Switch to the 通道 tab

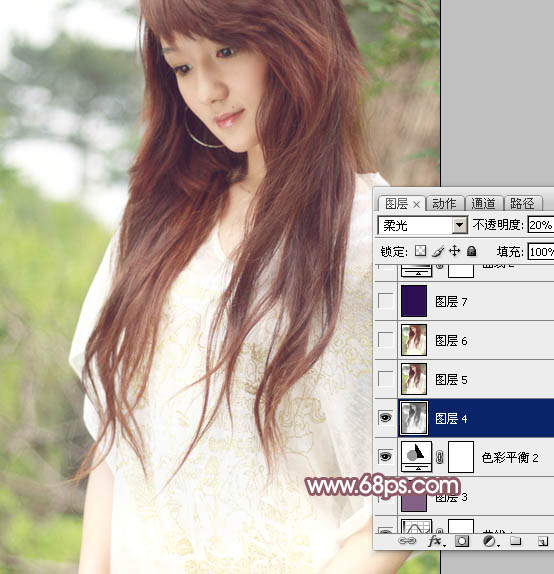pos(483,203)
